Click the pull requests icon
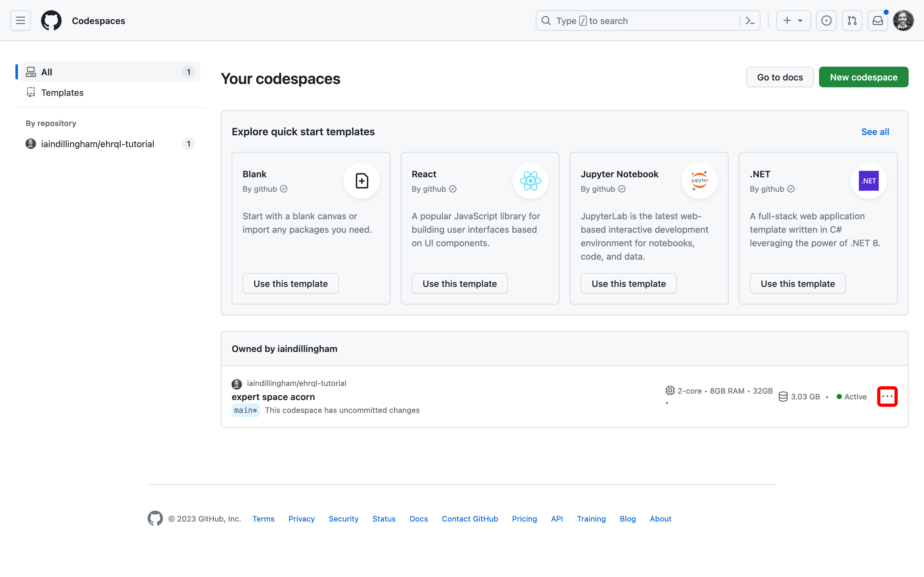Image resolution: width=924 pixels, height=577 pixels. pyautogui.click(x=852, y=21)
